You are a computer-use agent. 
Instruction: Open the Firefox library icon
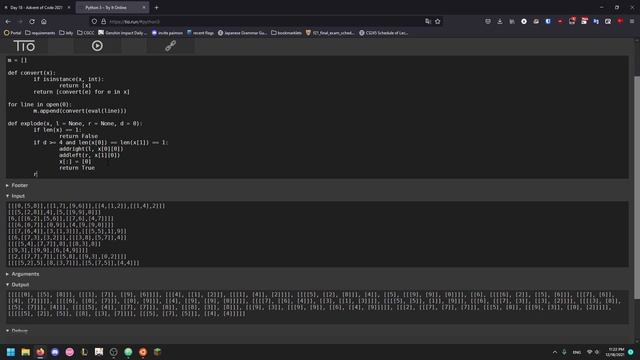[x=512, y=21]
